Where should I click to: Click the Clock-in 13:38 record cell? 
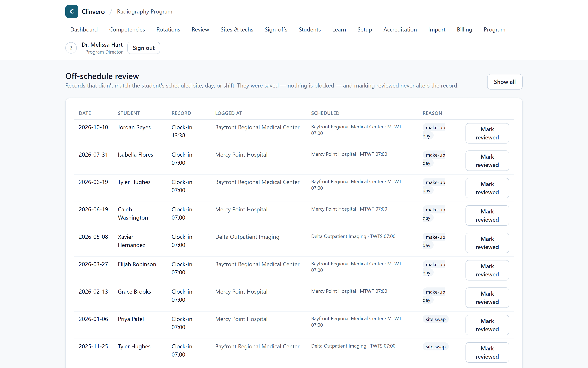[182, 131]
